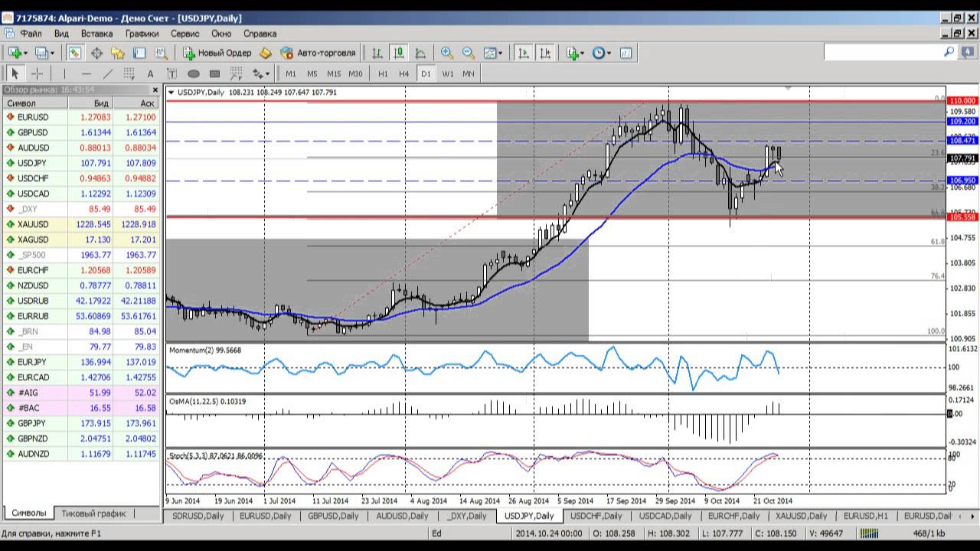Switch to Тиковый график tab

click(93, 513)
